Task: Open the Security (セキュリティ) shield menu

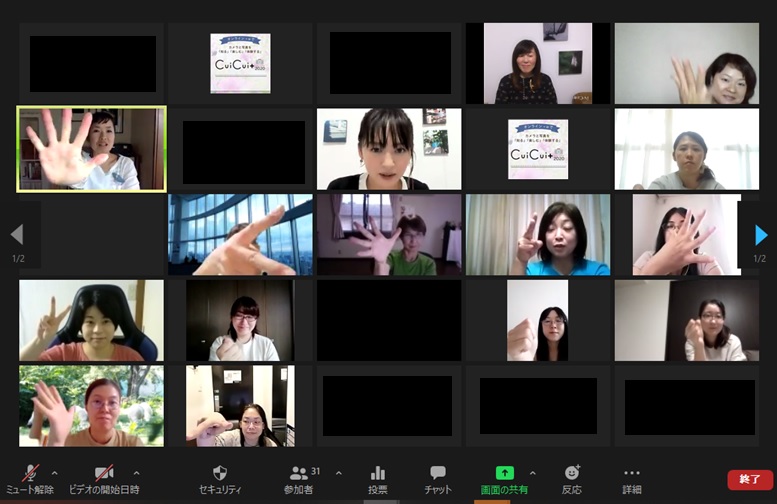Action: [220, 476]
